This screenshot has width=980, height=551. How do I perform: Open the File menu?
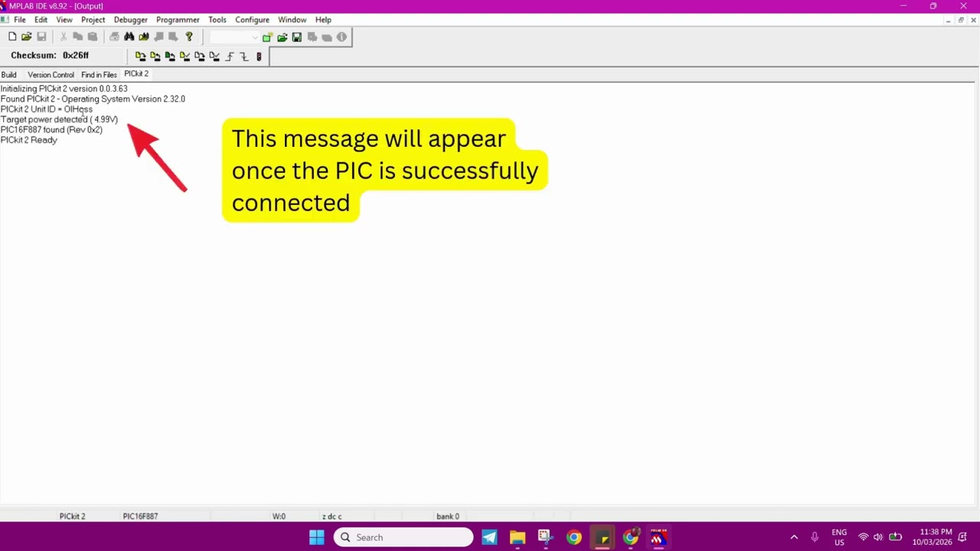coord(19,20)
